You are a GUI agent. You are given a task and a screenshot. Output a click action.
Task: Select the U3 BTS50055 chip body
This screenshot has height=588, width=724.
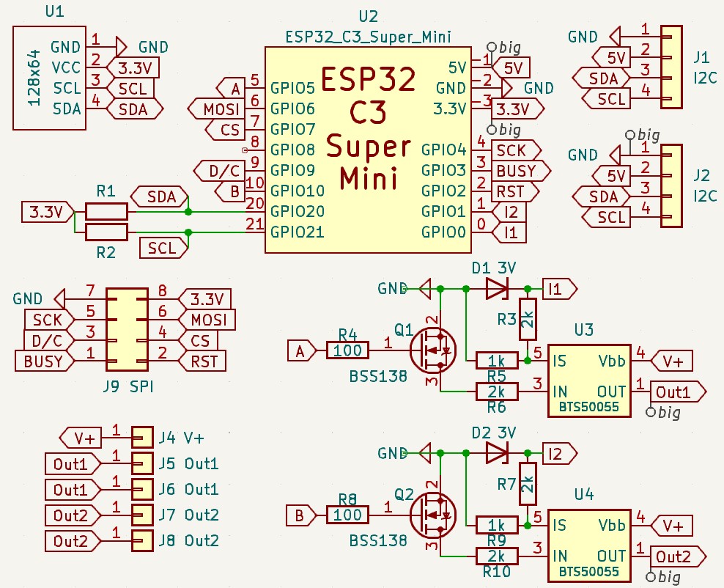(x=589, y=381)
